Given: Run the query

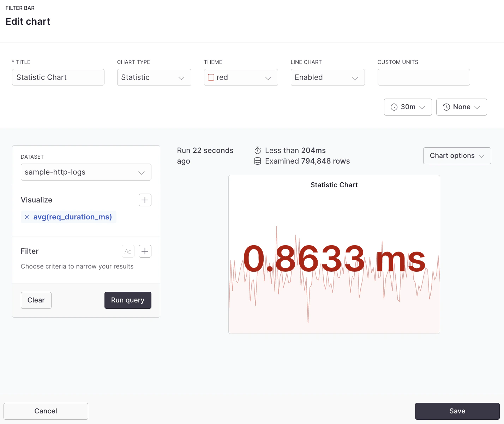Looking at the screenshot, I should pos(128,300).
